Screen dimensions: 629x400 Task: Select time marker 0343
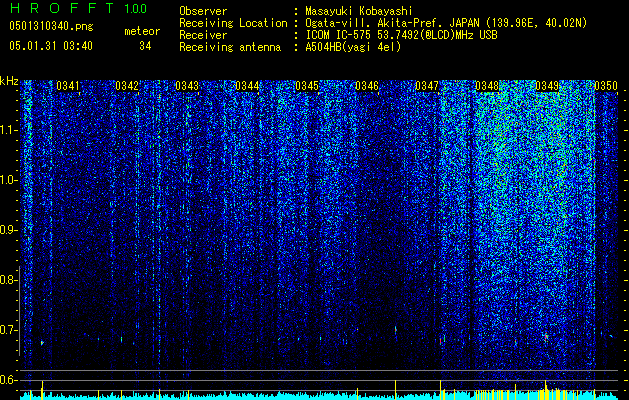click(187, 86)
